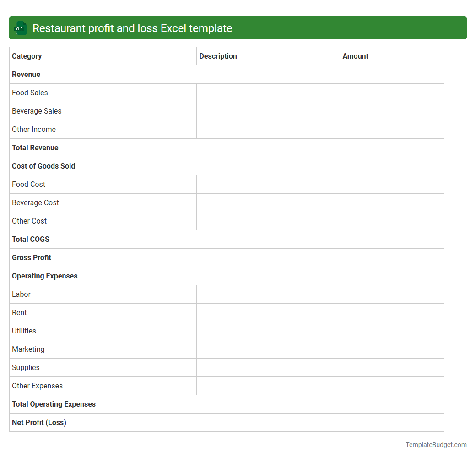Select the Beverage Cost description cell

pyautogui.click(x=268, y=202)
